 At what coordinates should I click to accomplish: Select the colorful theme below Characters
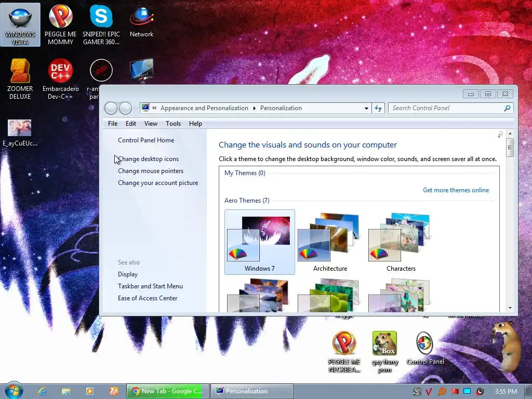point(399,295)
